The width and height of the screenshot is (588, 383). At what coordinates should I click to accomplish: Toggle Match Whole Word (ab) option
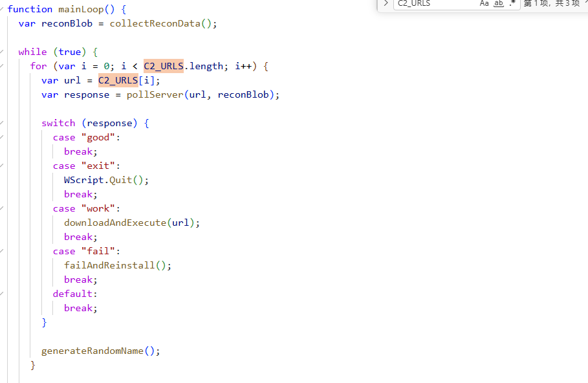498,3
